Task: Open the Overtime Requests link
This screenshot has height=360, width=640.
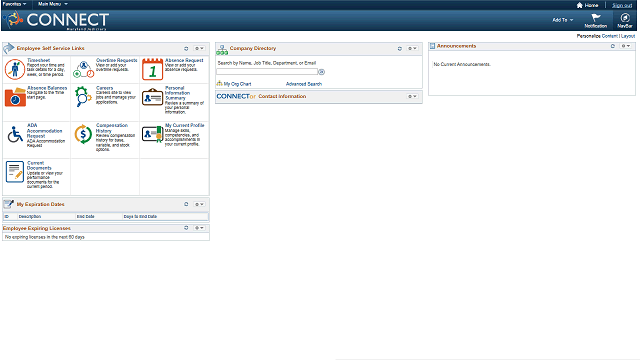Action: click(x=117, y=60)
